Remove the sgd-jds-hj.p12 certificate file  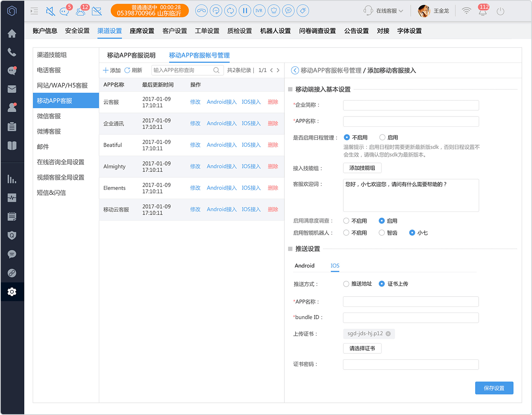pos(388,334)
